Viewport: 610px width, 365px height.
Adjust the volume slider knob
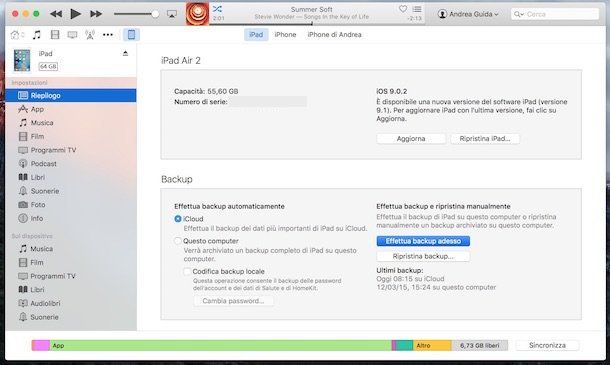coord(155,14)
